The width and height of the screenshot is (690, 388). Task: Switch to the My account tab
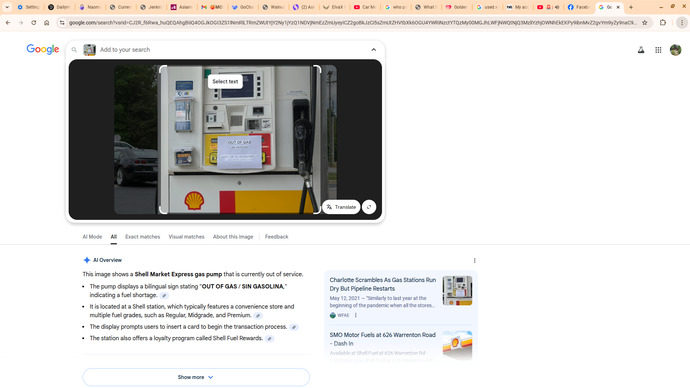[518, 7]
